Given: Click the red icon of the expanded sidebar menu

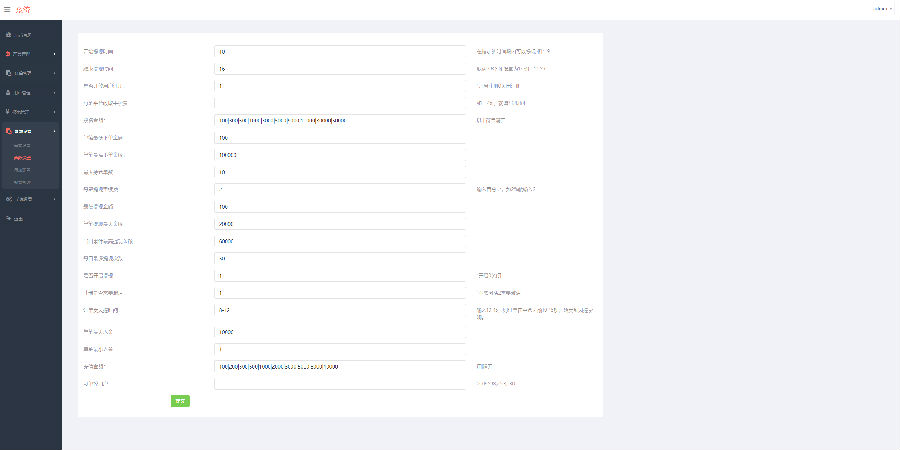Looking at the screenshot, I should (8, 131).
